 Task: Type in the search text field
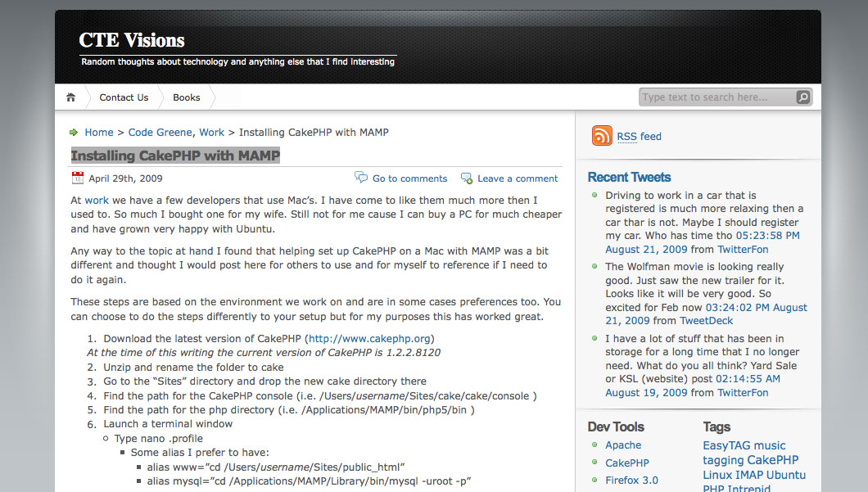click(x=717, y=97)
